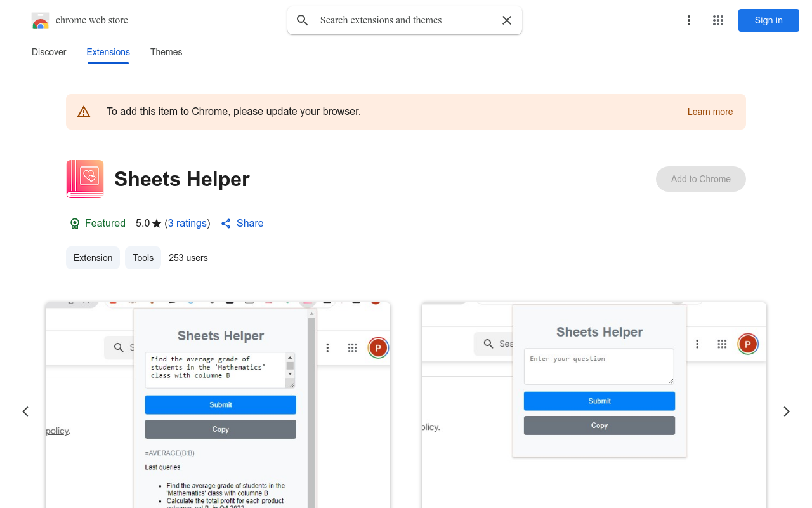Viewport: 812px width, 508px height.
Task: Click the 253 users text
Action: 188,258
